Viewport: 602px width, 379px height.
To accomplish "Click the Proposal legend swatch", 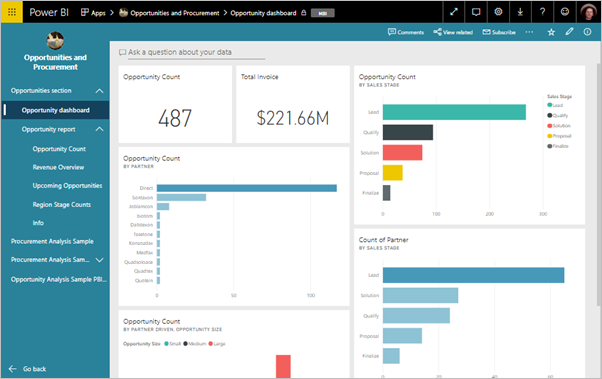I will 550,136.
